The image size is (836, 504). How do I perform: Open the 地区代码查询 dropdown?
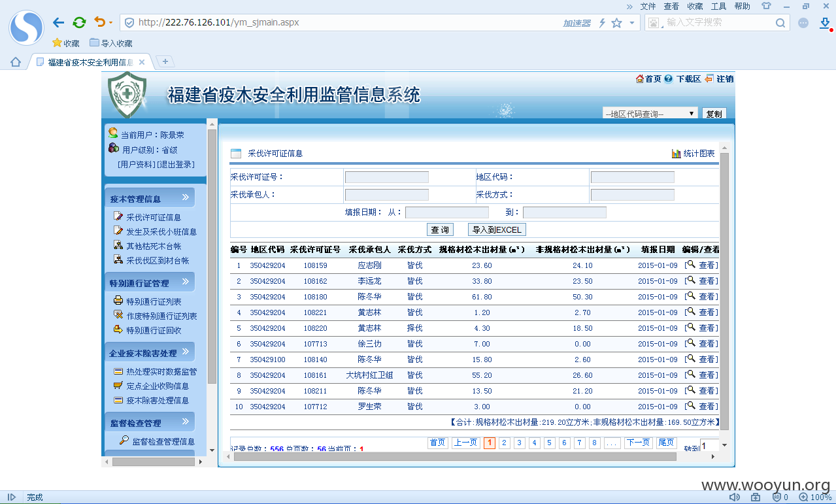click(x=650, y=113)
